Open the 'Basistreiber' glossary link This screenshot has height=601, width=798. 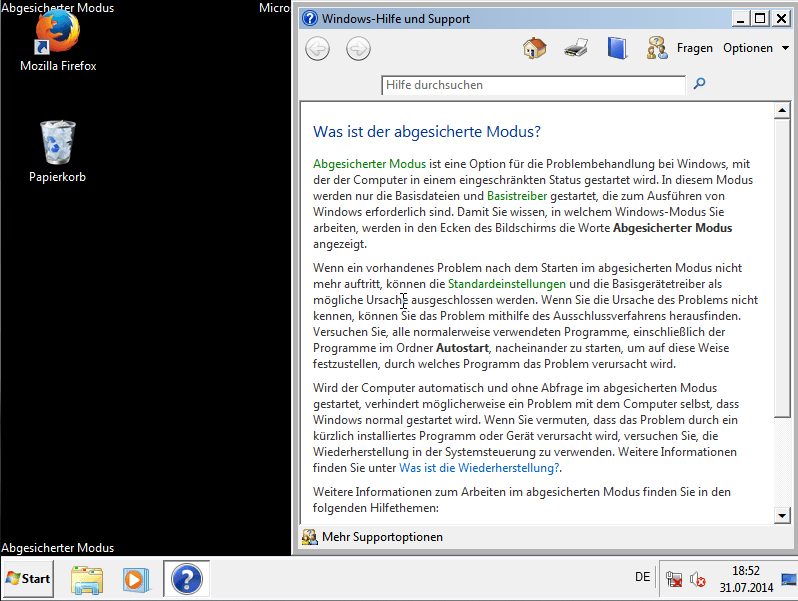(x=516, y=196)
